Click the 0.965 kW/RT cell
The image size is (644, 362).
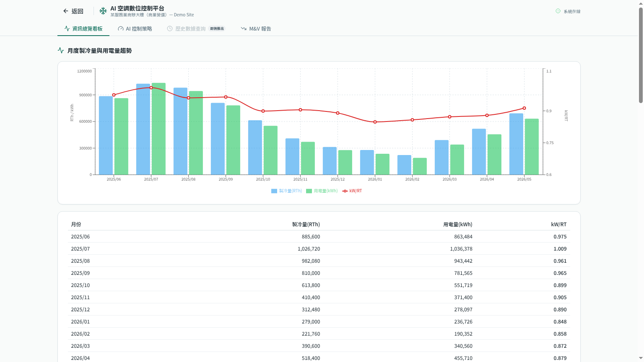pyautogui.click(x=560, y=273)
